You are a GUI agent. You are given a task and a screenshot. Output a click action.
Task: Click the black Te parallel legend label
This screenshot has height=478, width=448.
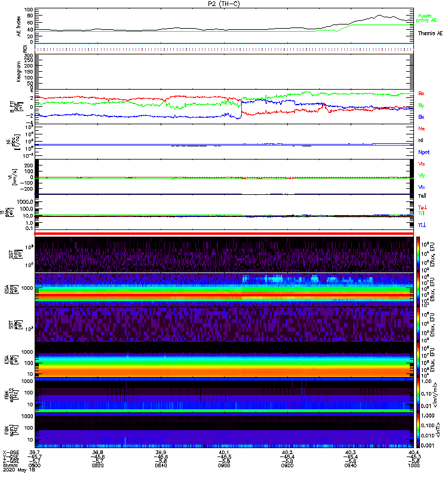(x=422, y=196)
